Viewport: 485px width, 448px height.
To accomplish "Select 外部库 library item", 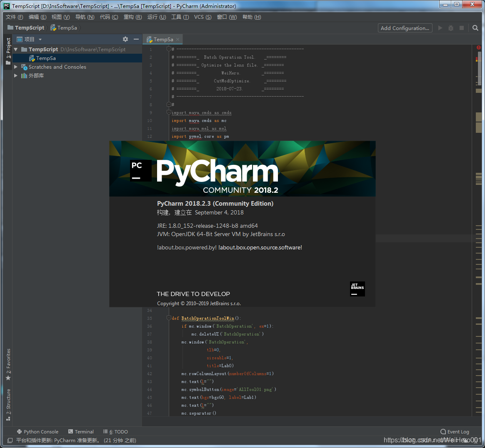I will pos(32,76).
